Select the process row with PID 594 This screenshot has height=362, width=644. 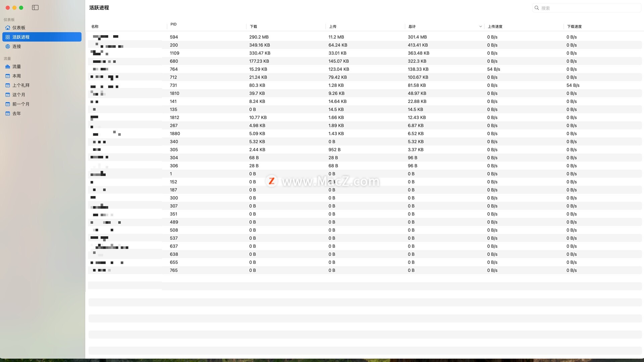174,37
